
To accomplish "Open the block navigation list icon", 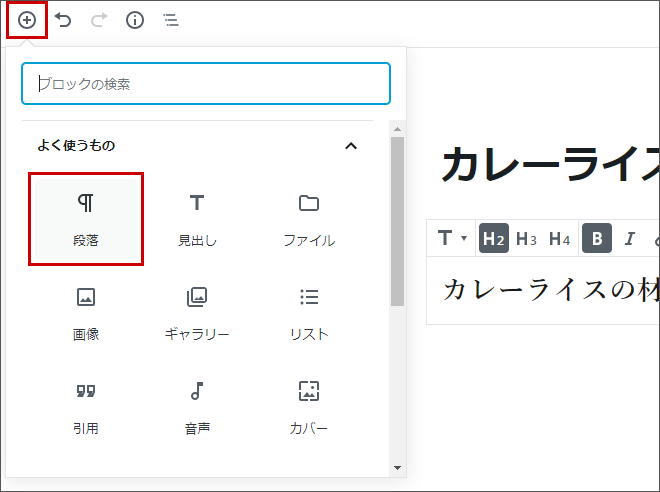I will pyautogui.click(x=171, y=20).
